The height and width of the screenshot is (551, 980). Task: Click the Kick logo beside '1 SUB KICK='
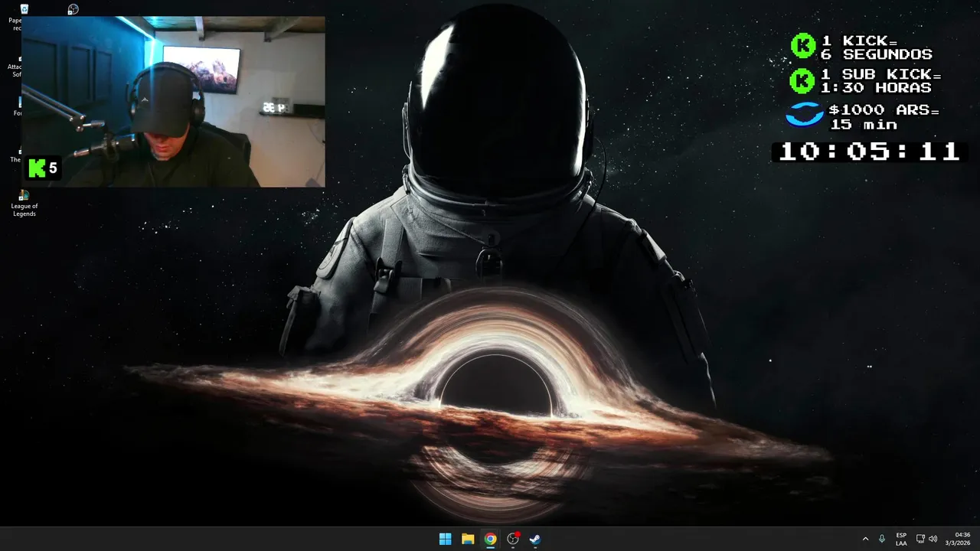click(802, 80)
